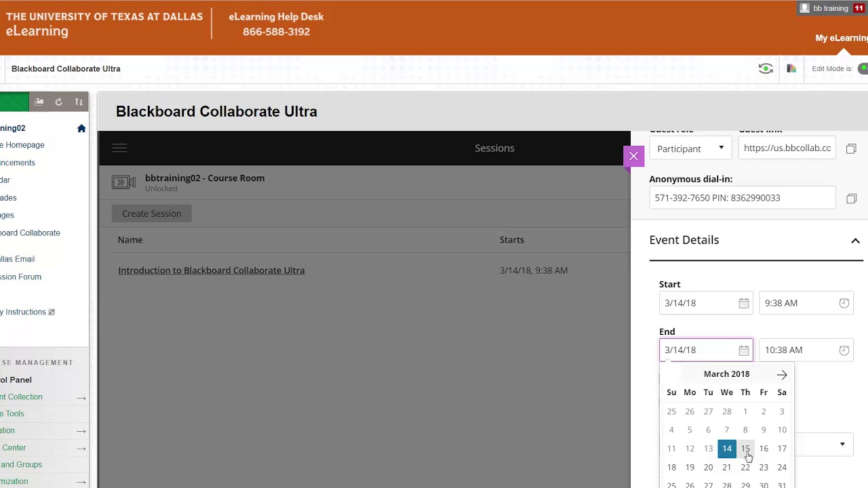Open Homepage in the course menu
Image resolution: width=868 pixels, height=488 pixels.
click(x=22, y=145)
